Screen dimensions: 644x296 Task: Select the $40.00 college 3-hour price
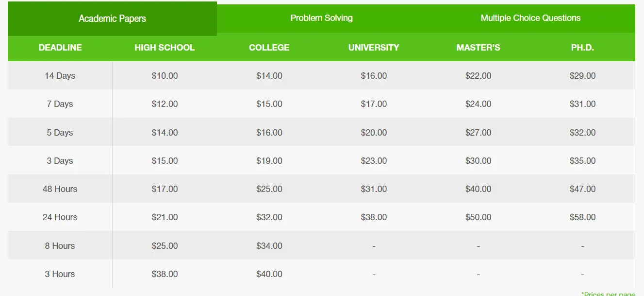pos(269,274)
